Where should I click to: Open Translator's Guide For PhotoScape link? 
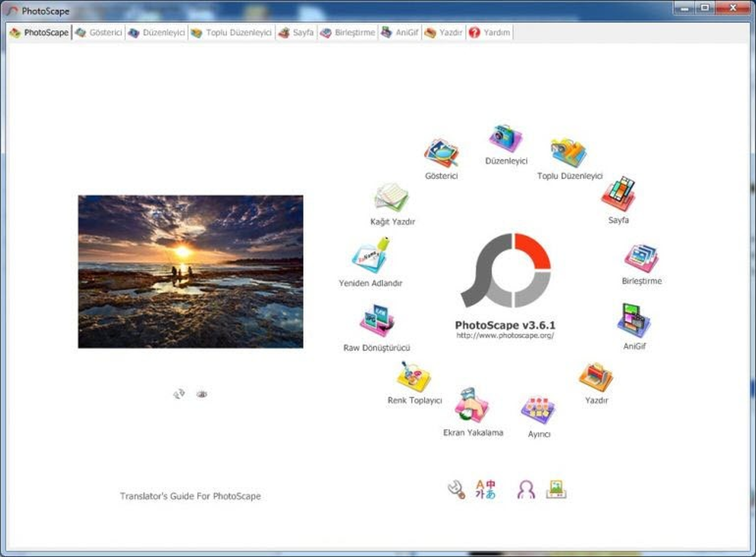point(190,496)
